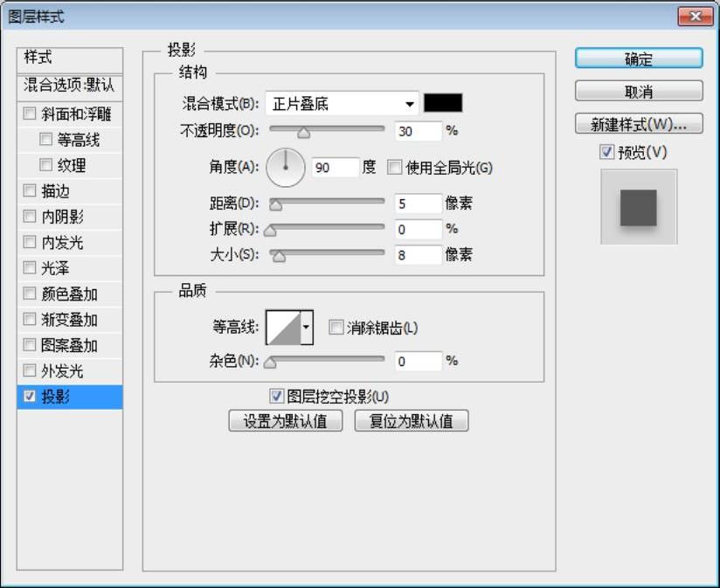The image size is (720, 588).
Task: Focus the opacity value field showing 30
Action: 418,131
